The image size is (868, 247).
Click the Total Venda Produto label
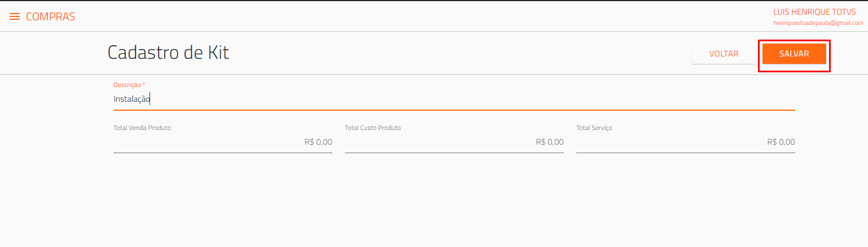tap(142, 128)
